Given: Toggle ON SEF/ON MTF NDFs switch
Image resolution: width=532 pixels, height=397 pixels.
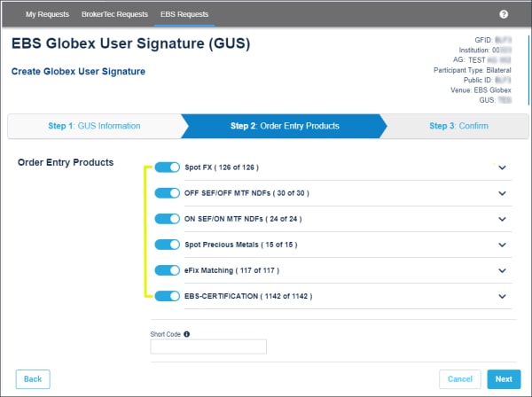Looking at the screenshot, I should [167, 219].
